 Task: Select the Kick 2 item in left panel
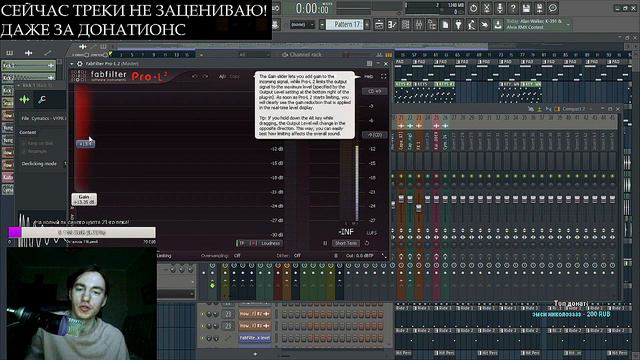click(29, 77)
